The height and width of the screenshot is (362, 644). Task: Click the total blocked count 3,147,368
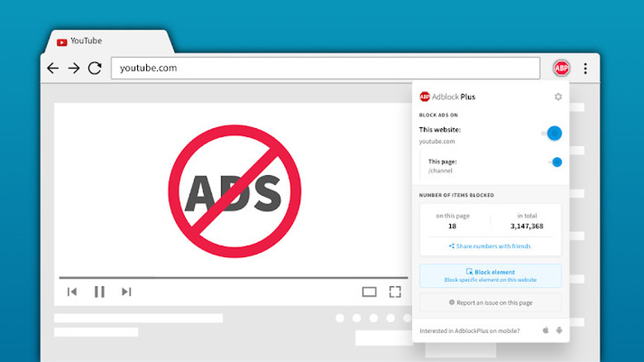pos(527,226)
